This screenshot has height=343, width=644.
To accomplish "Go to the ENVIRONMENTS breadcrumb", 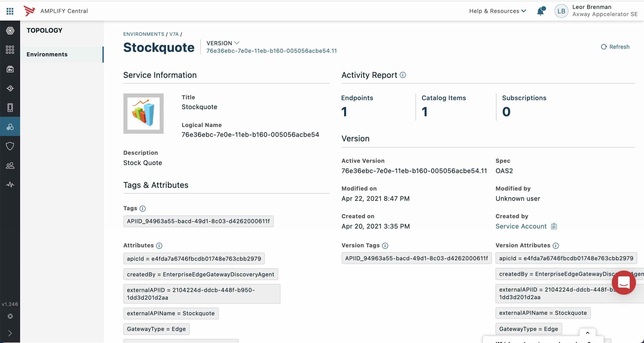I will tap(144, 34).
